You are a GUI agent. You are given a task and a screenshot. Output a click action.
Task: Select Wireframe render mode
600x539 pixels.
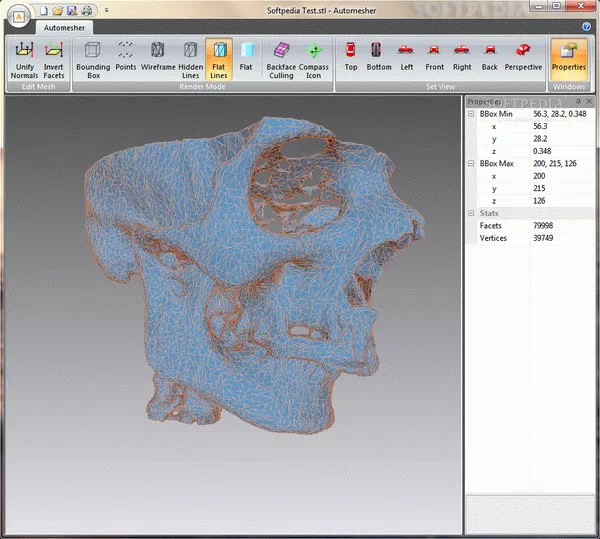coord(158,58)
